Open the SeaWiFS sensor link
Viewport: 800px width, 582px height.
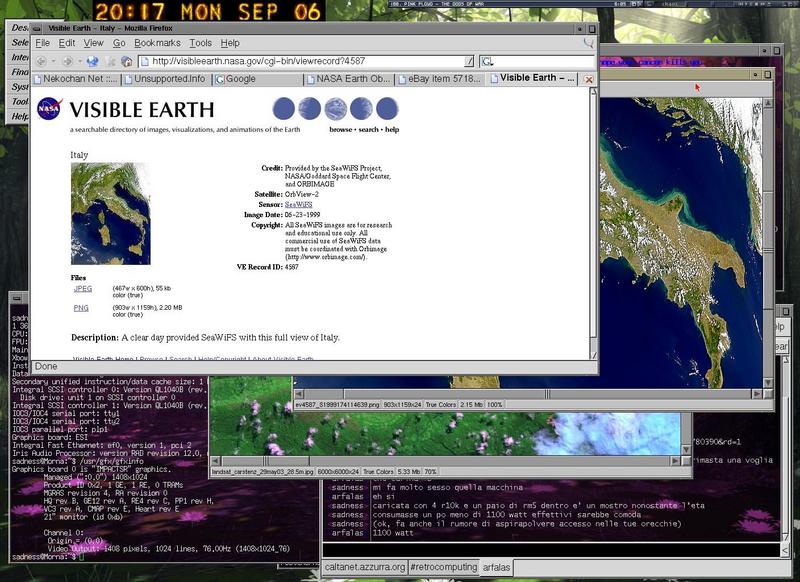click(x=298, y=205)
